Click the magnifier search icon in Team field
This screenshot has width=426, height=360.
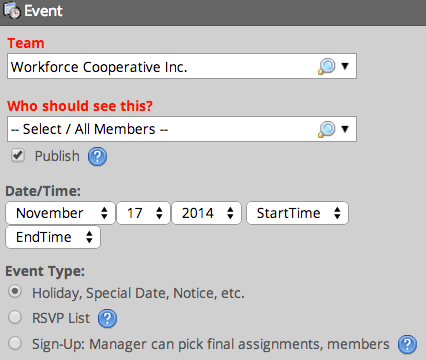coord(326,66)
